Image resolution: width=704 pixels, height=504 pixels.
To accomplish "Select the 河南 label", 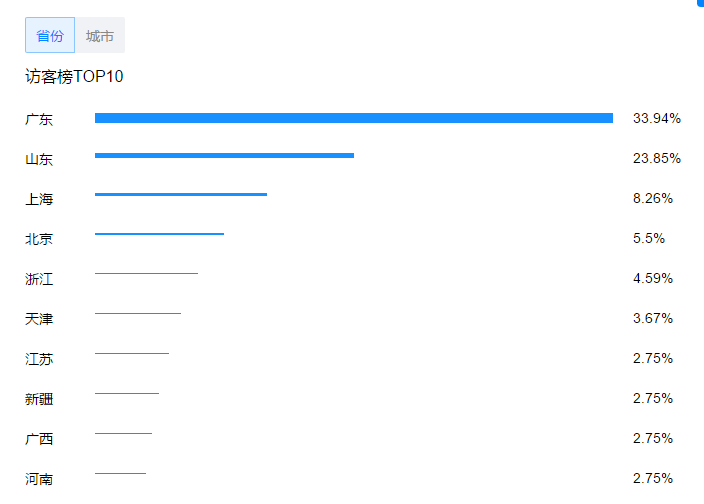I will [39, 479].
